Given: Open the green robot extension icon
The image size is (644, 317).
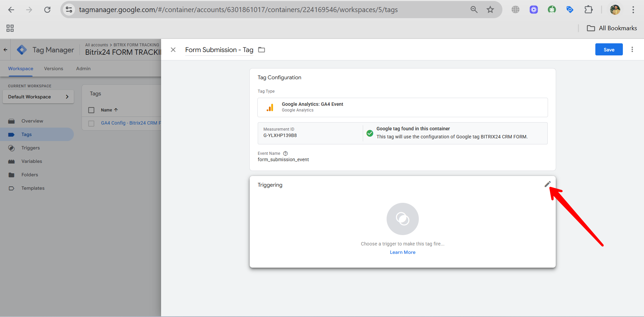Looking at the screenshot, I should coord(552,10).
